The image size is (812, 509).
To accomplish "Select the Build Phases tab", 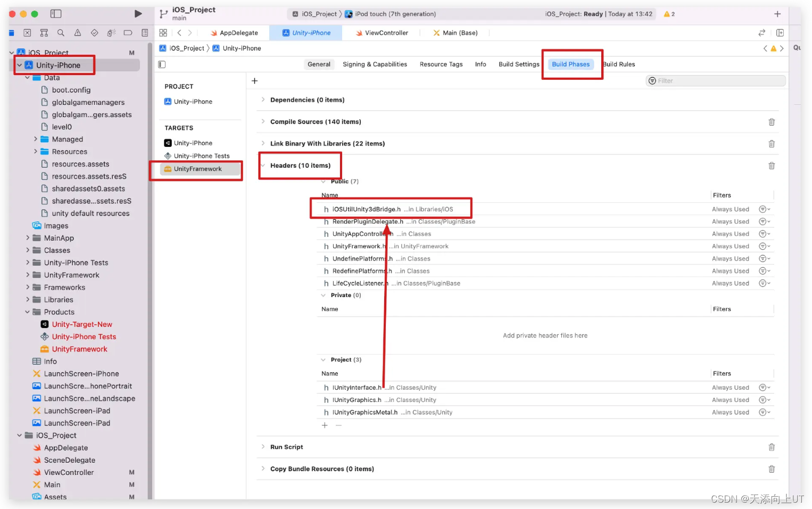I will pos(570,64).
